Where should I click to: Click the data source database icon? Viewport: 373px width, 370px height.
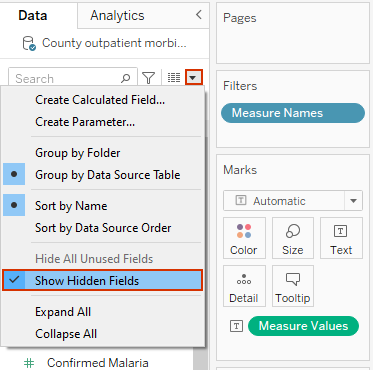point(29,43)
